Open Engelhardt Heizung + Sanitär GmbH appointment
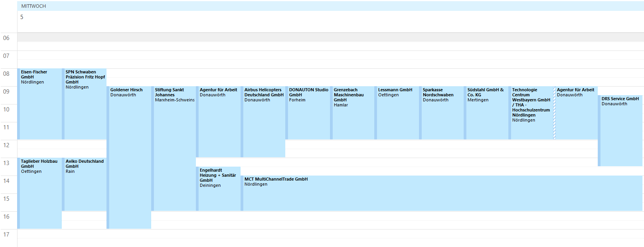644x247 pixels. [218, 189]
